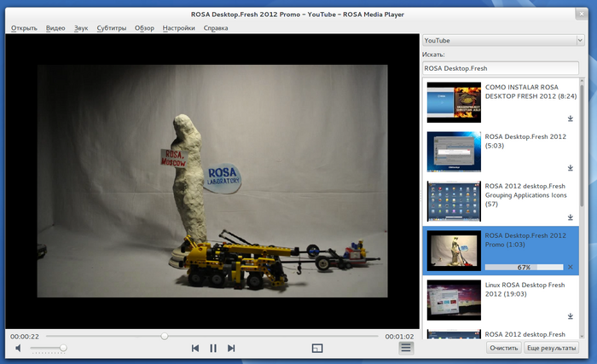Select COMO INSTALAR ROSA video thumbnail
The height and width of the screenshot is (364, 597).
click(454, 102)
